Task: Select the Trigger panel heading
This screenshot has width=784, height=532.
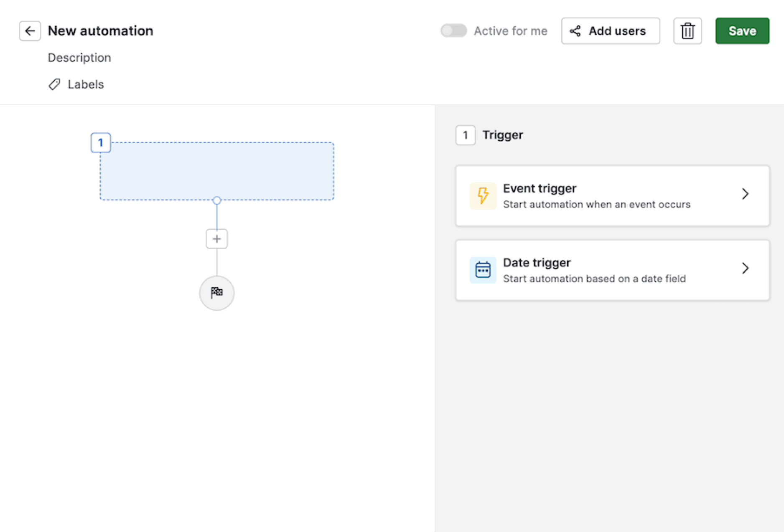Action: tap(503, 134)
